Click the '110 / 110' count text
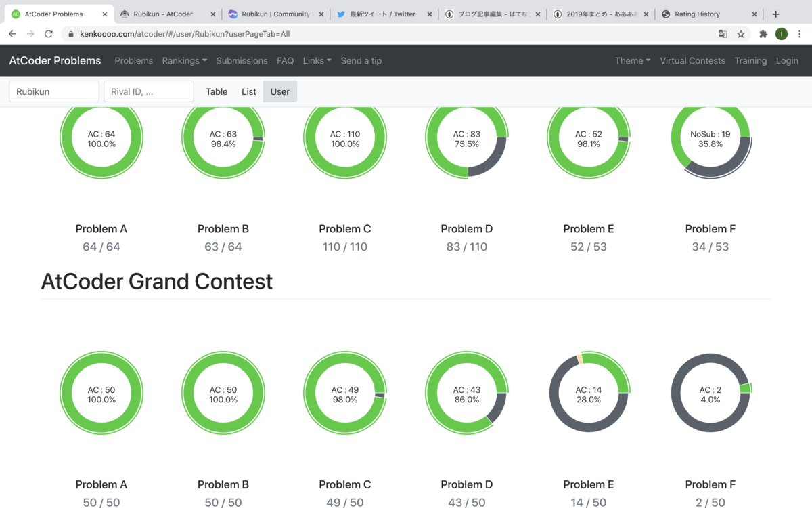Screen dimensions: 812x508 [345, 247]
